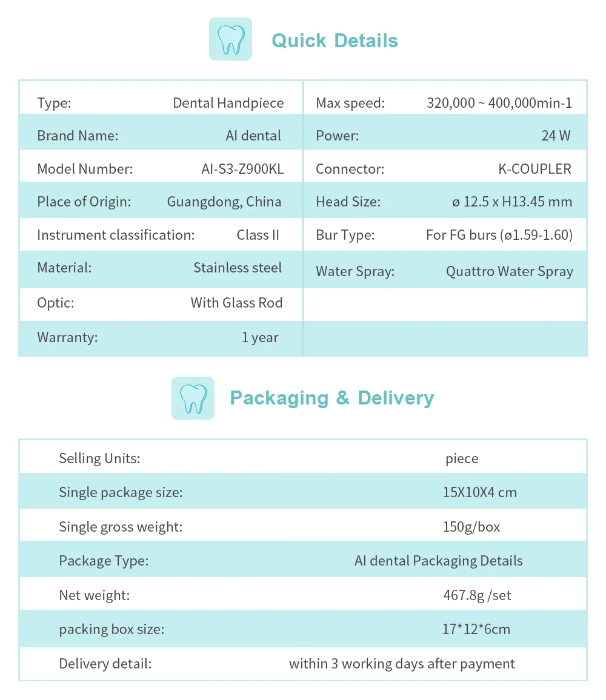Click the 15X10X4 cm package size
The width and height of the screenshot is (606, 700).
pos(479,492)
